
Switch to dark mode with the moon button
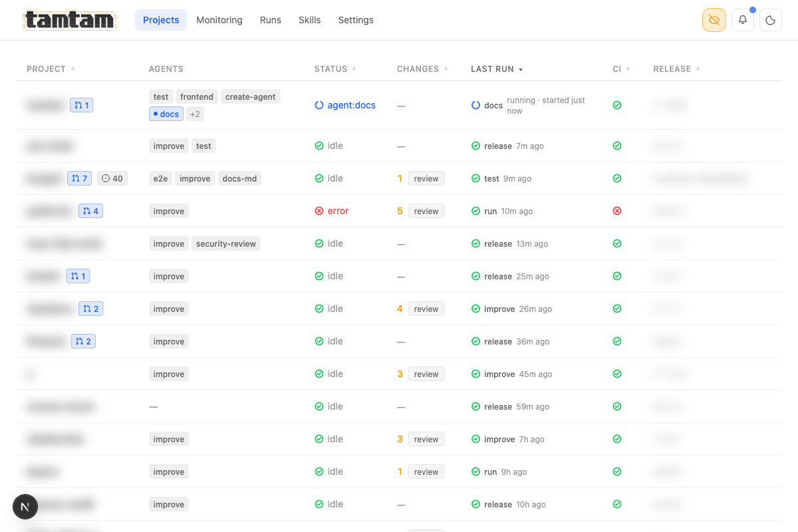770,20
